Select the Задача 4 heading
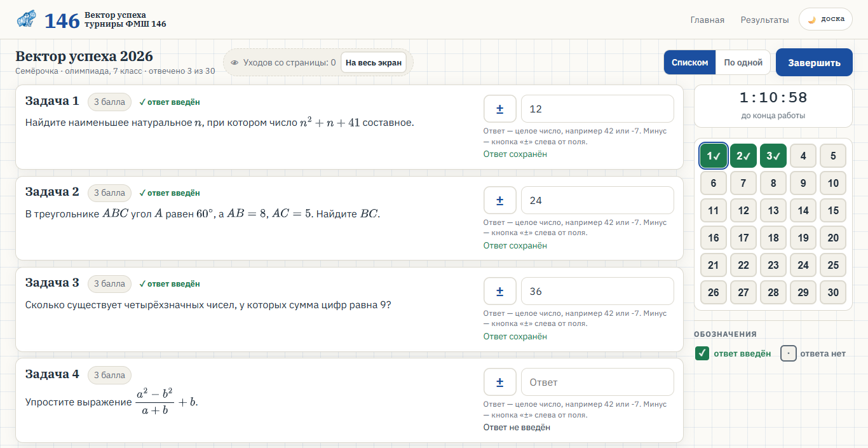Viewport: 868px width, 448px height. pos(52,374)
